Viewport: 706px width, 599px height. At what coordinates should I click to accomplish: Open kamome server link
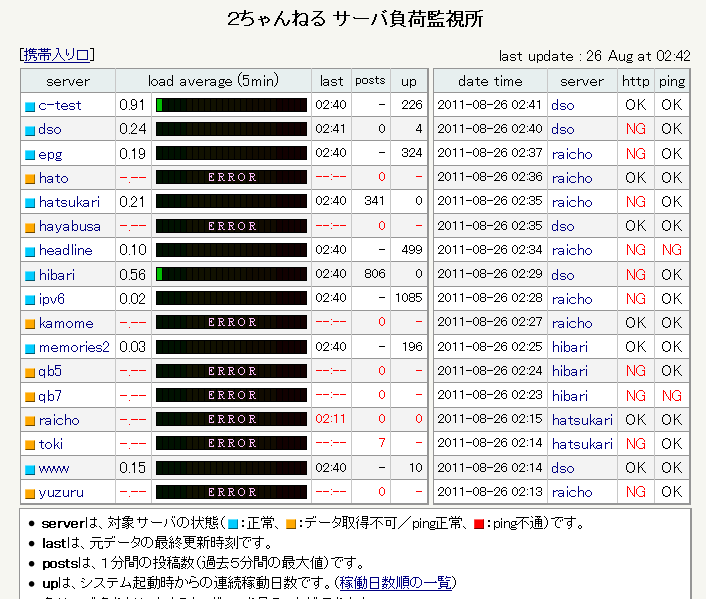click(x=66, y=323)
